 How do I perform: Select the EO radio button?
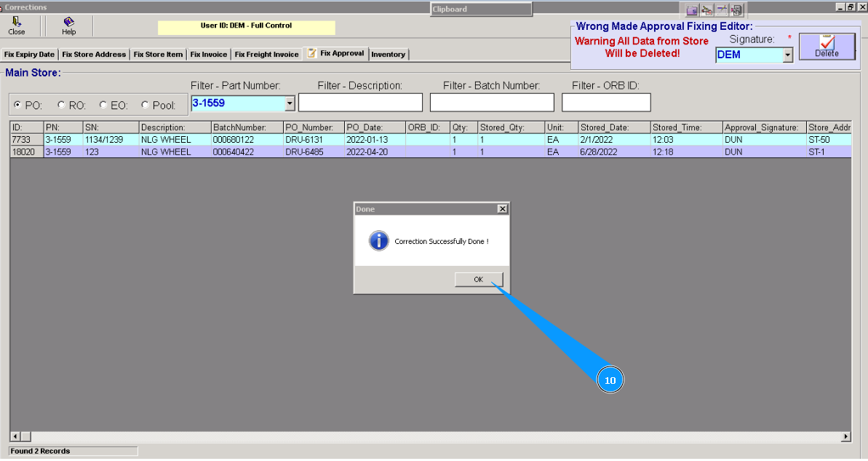tap(103, 105)
